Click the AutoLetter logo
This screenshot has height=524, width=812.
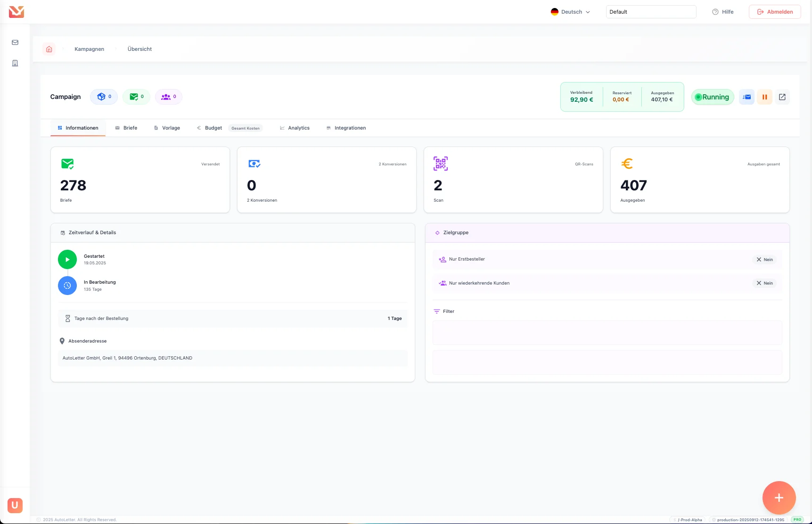coord(16,12)
